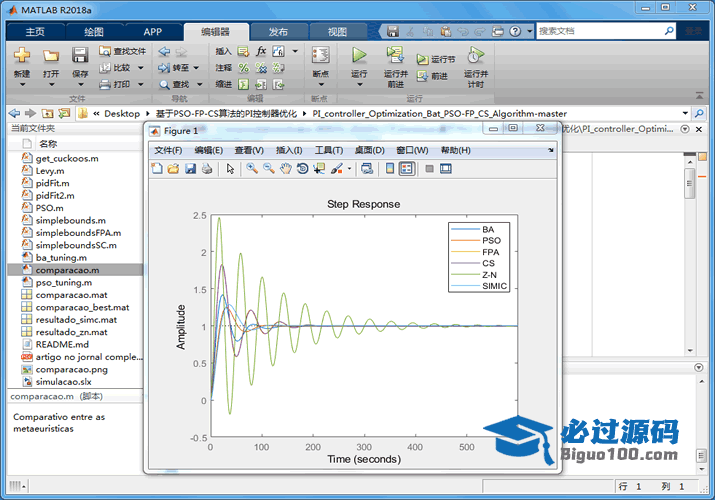Click the Save Figure icon
Image resolution: width=715 pixels, height=500 pixels.
(190, 169)
